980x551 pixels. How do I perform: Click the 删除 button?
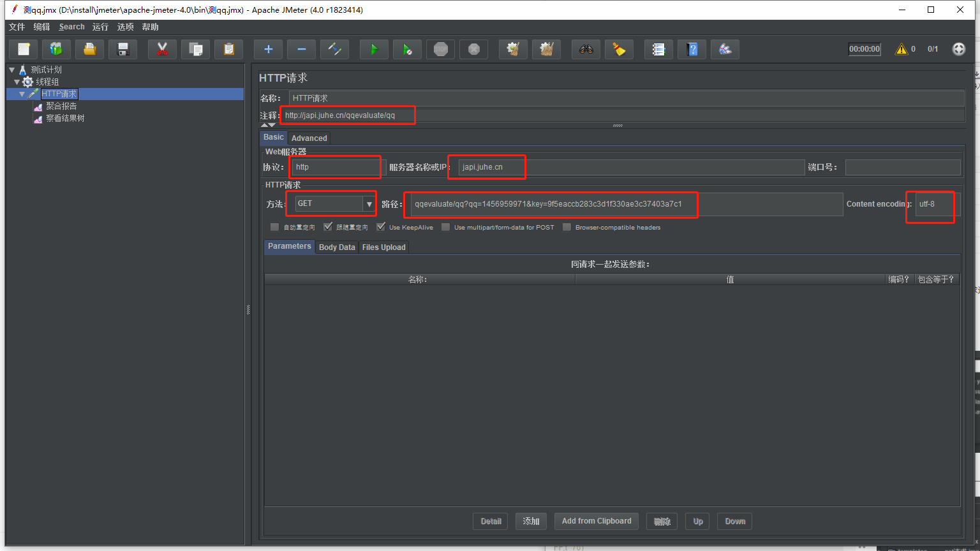point(662,521)
